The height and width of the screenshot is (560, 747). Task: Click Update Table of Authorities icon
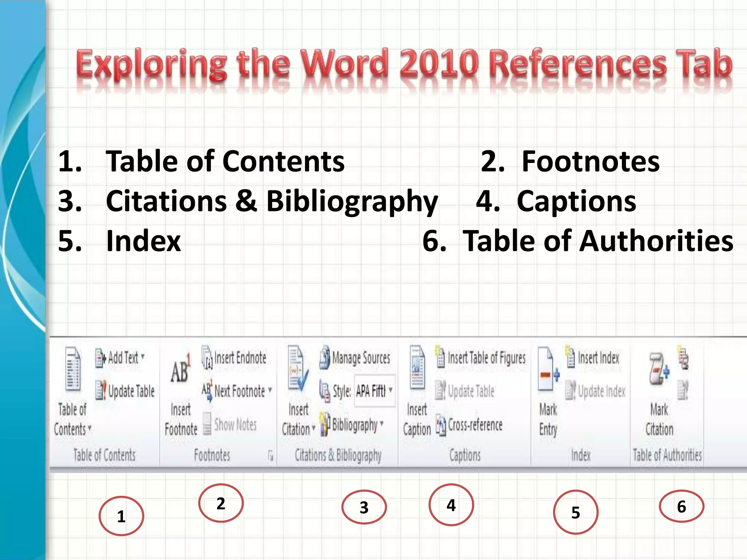(683, 390)
